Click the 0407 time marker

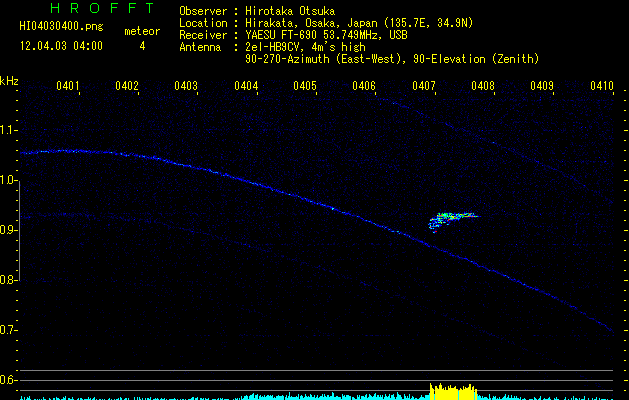[424, 86]
